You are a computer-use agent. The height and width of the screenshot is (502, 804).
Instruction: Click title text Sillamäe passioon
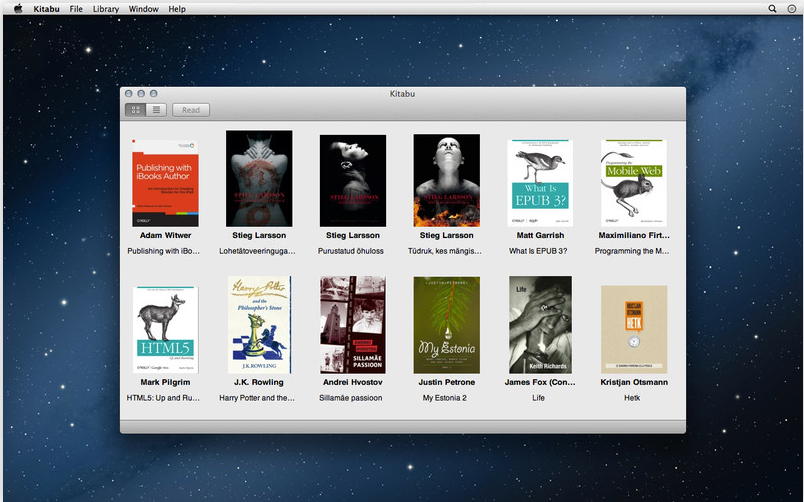click(351, 398)
